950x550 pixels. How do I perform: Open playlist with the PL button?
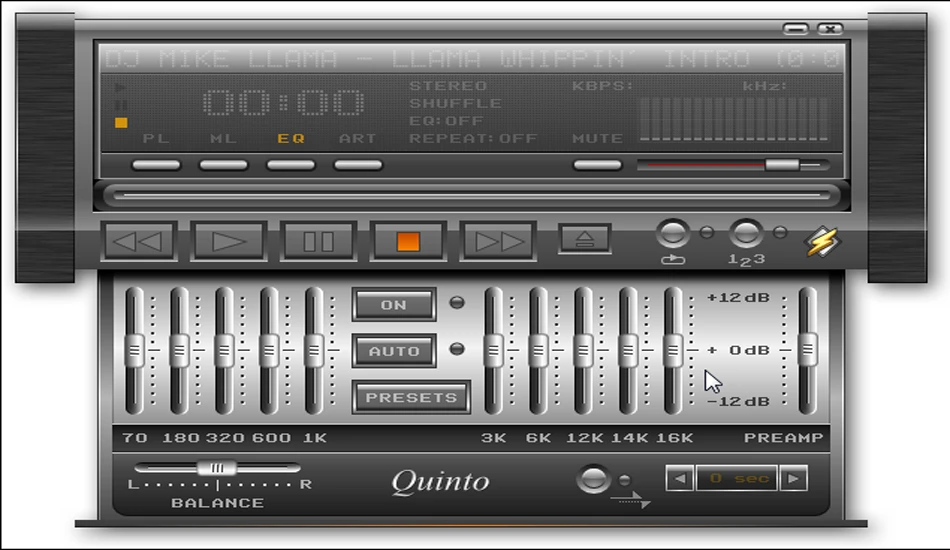(156, 165)
